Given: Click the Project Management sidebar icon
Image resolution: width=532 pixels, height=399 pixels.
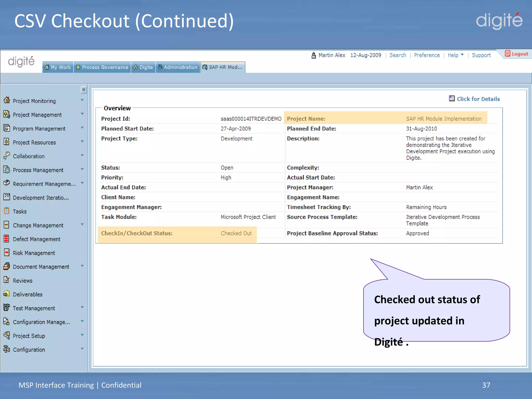Looking at the screenshot, I should pos(7,114).
